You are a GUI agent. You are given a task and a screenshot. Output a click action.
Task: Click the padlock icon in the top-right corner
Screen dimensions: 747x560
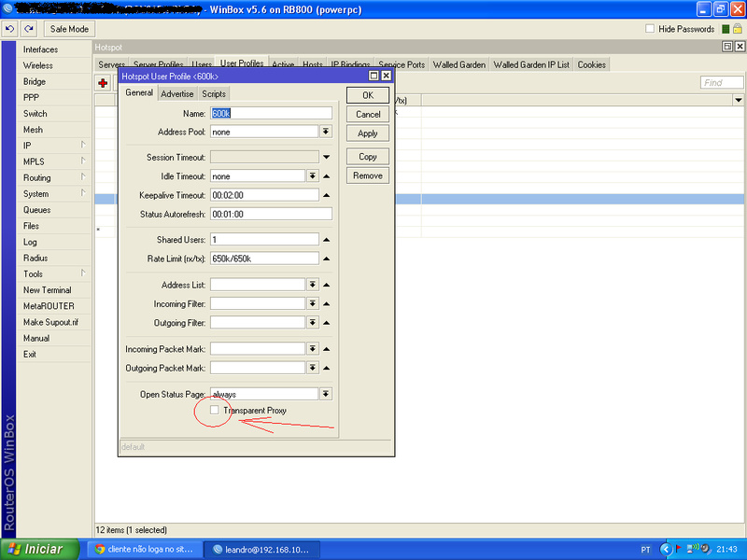pos(738,29)
